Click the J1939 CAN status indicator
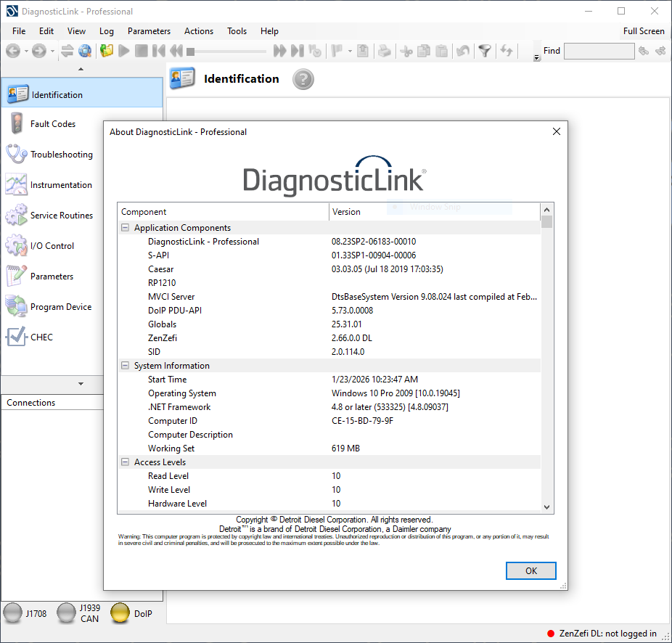This screenshot has height=643, width=672. coord(67,613)
